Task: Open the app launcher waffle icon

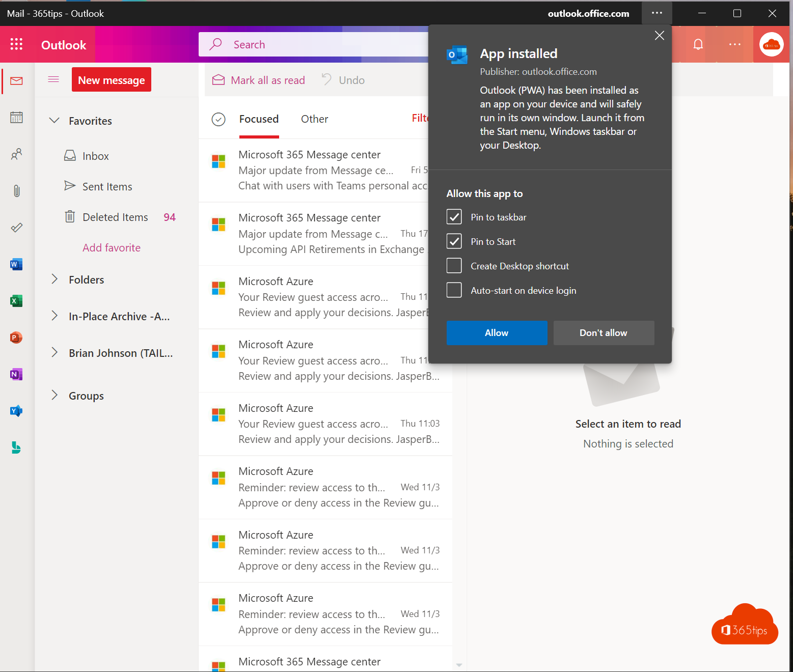Action: 16,44
